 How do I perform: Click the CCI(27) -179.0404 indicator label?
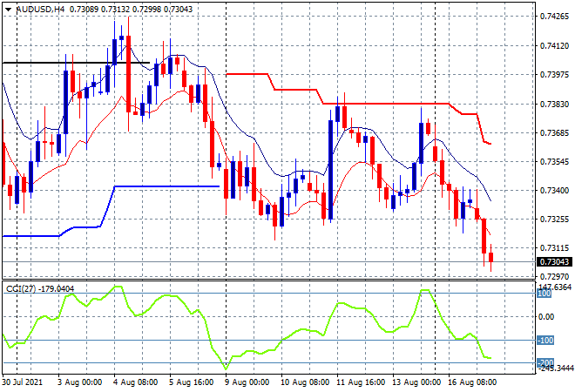tap(40, 289)
